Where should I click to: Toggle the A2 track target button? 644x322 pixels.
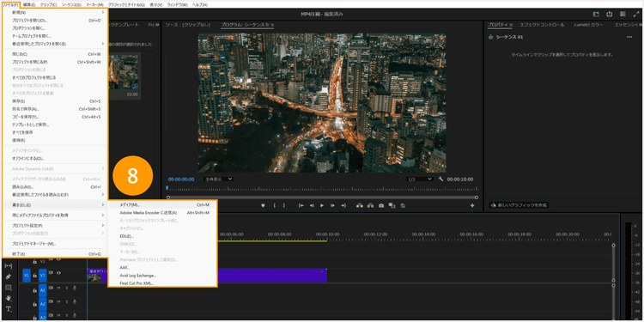(43, 303)
